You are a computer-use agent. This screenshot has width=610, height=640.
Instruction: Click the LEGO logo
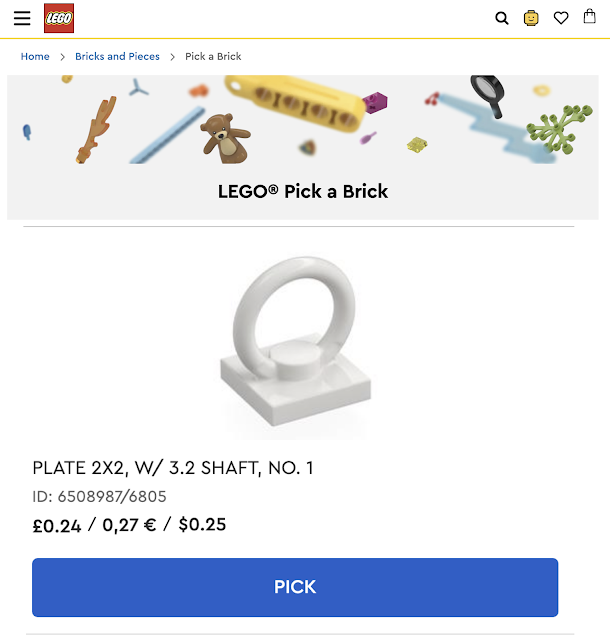click(x=59, y=18)
